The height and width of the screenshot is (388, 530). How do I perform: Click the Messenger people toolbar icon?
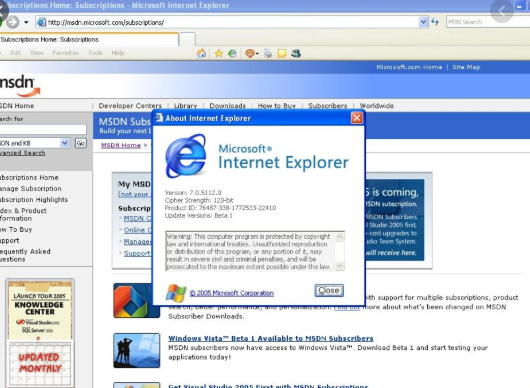[296, 53]
